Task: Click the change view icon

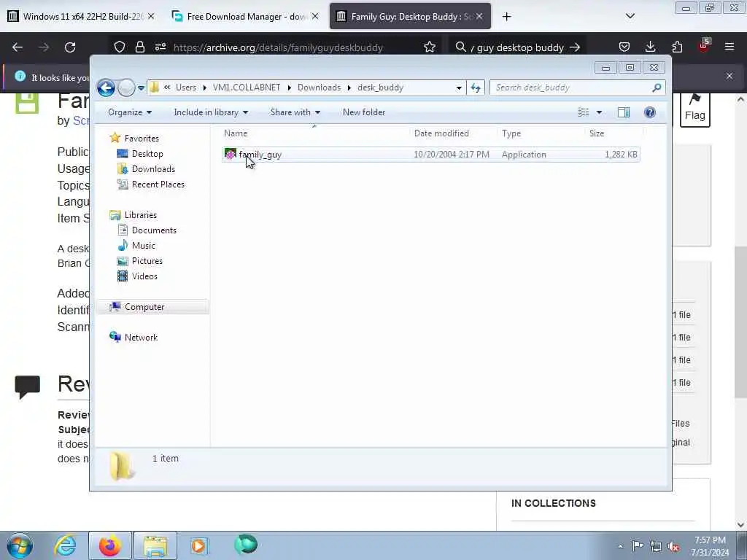Action: [584, 112]
